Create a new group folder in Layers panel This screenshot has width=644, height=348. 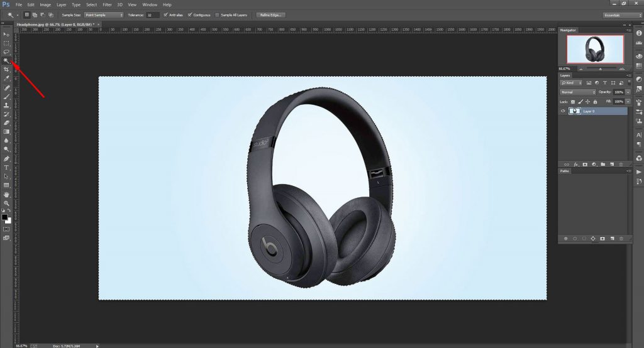603,164
